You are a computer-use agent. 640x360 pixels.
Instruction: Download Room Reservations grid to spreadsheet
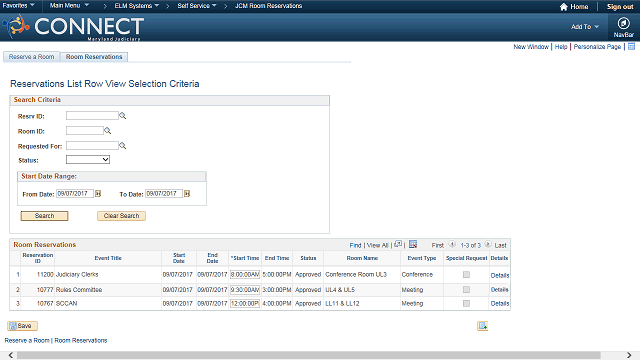pyautogui.click(x=413, y=244)
